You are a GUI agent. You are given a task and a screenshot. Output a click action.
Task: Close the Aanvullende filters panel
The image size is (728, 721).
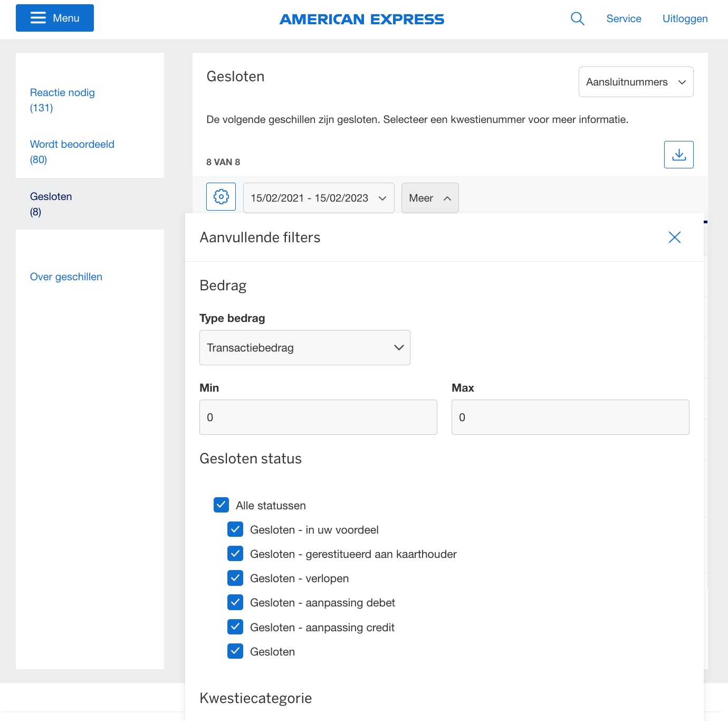(674, 238)
